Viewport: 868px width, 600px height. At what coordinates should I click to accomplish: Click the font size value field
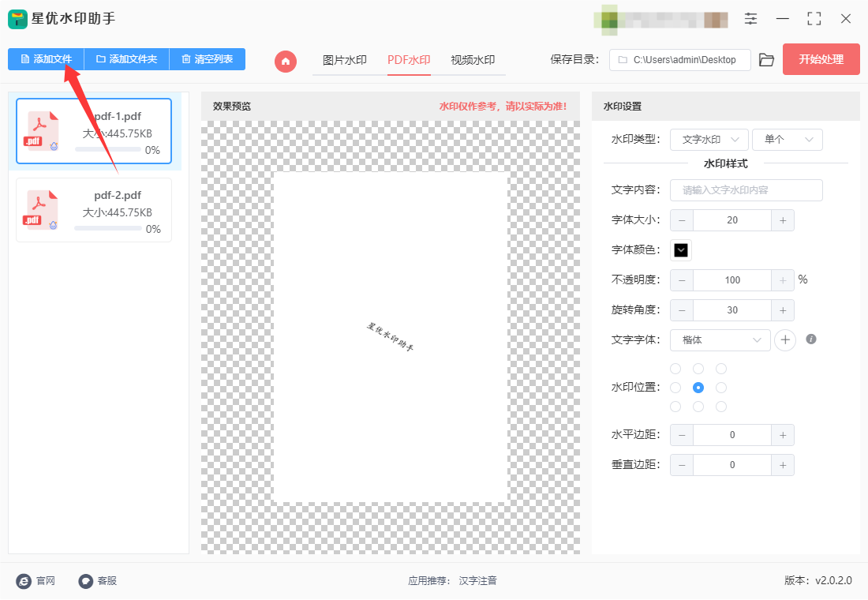pyautogui.click(x=731, y=220)
